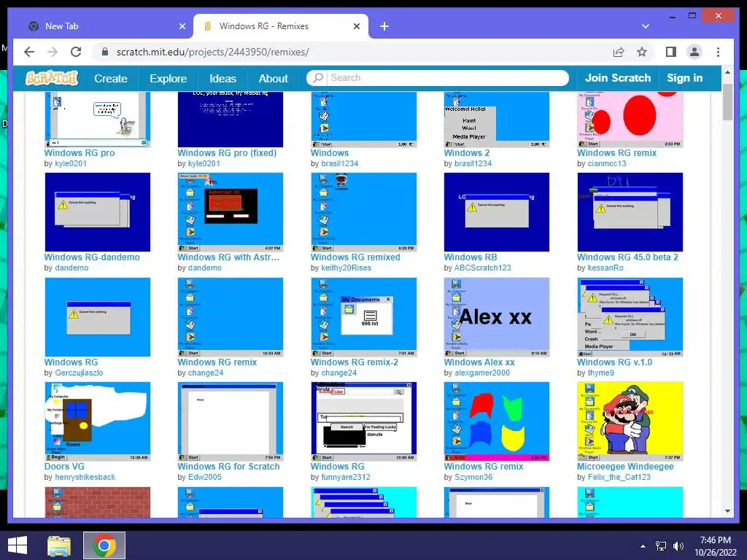Reload the page

pos(76,52)
